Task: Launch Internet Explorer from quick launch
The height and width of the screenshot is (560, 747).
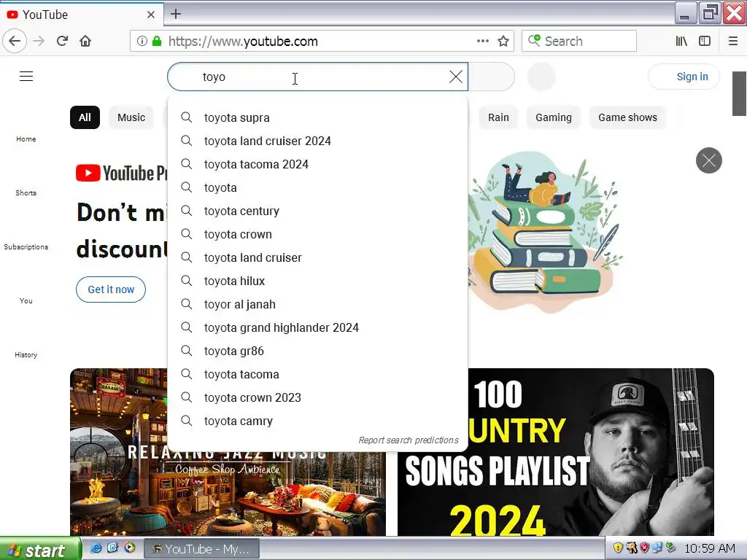Action: pos(96,548)
